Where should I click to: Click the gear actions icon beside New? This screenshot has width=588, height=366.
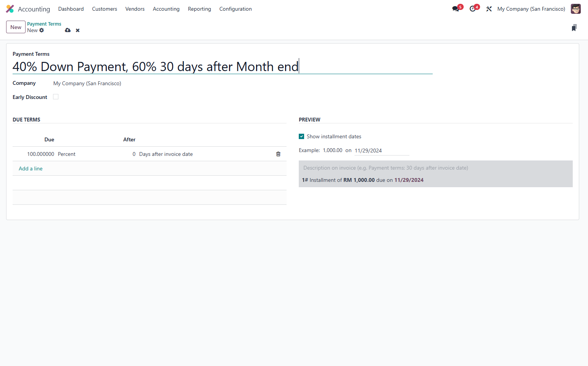coord(42,30)
